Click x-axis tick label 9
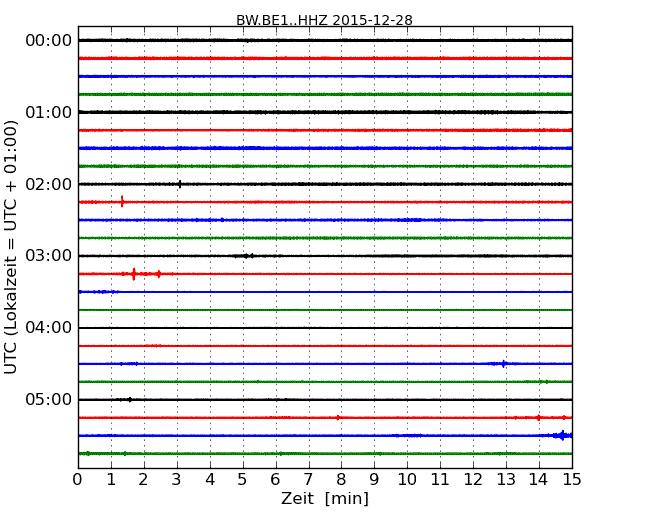Viewport: 650px width, 520px height. [x=374, y=480]
